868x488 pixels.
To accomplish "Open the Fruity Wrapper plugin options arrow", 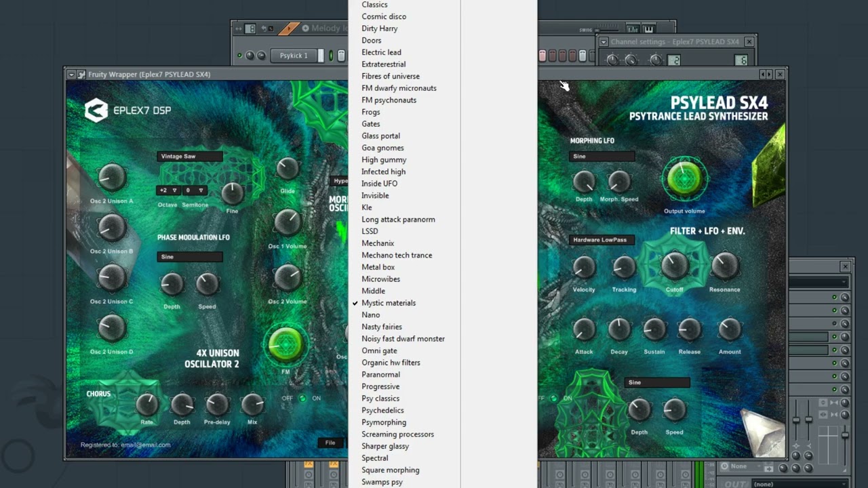I will pyautogui.click(x=71, y=75).
